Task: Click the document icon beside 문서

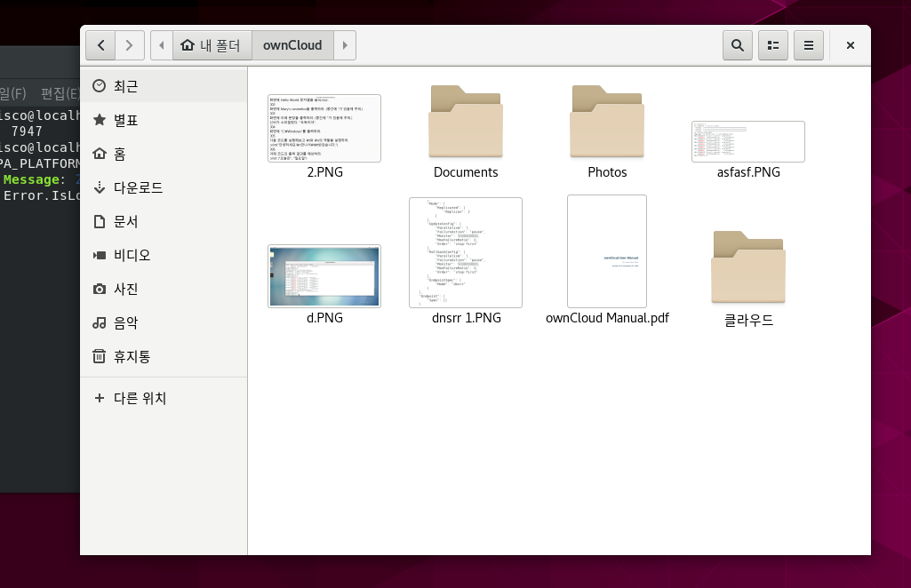Action: tap(100, 221)
